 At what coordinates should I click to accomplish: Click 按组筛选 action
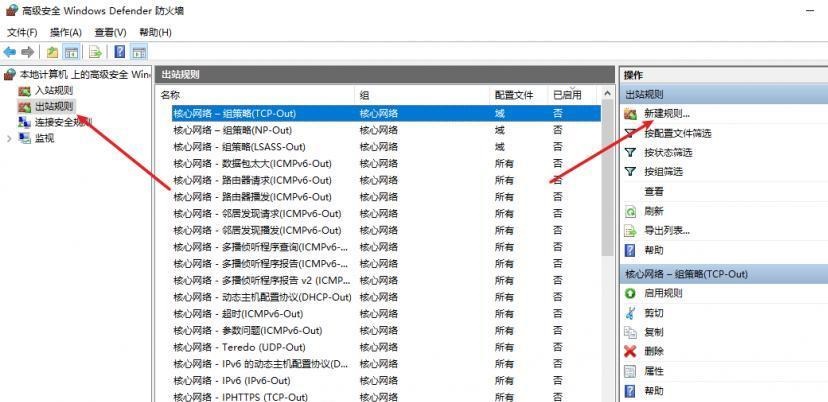[x=663, y=171]
